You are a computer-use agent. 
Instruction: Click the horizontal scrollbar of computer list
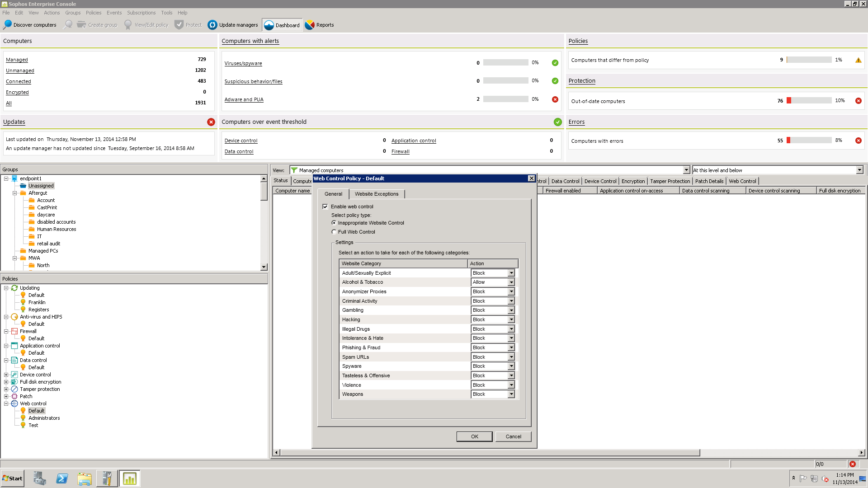click(x=490, y=453)
